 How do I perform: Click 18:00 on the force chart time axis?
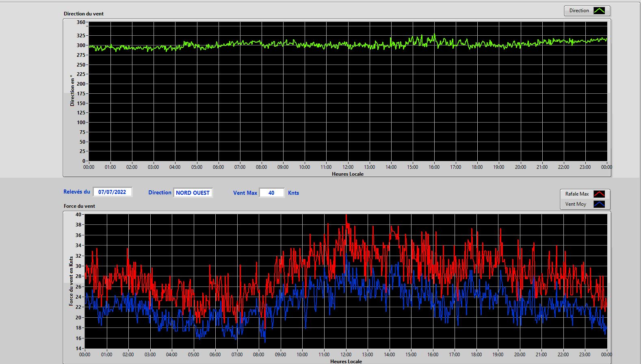(x=476, y=355)
